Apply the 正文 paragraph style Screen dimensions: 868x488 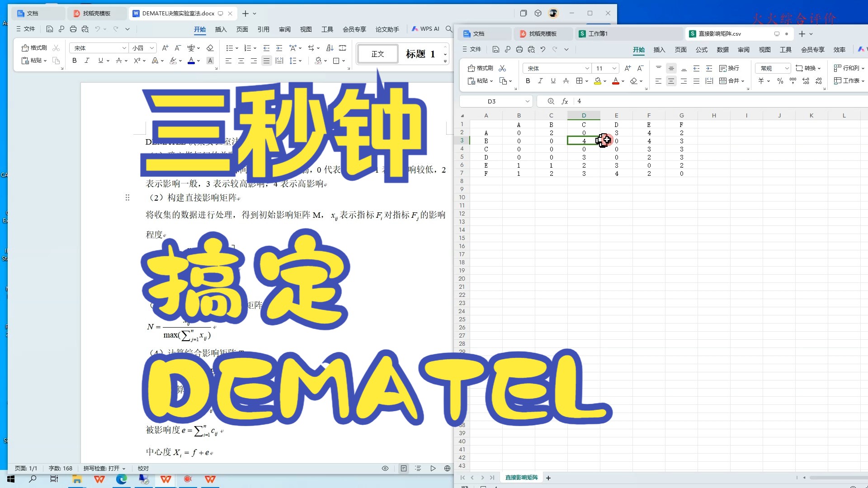377,53
